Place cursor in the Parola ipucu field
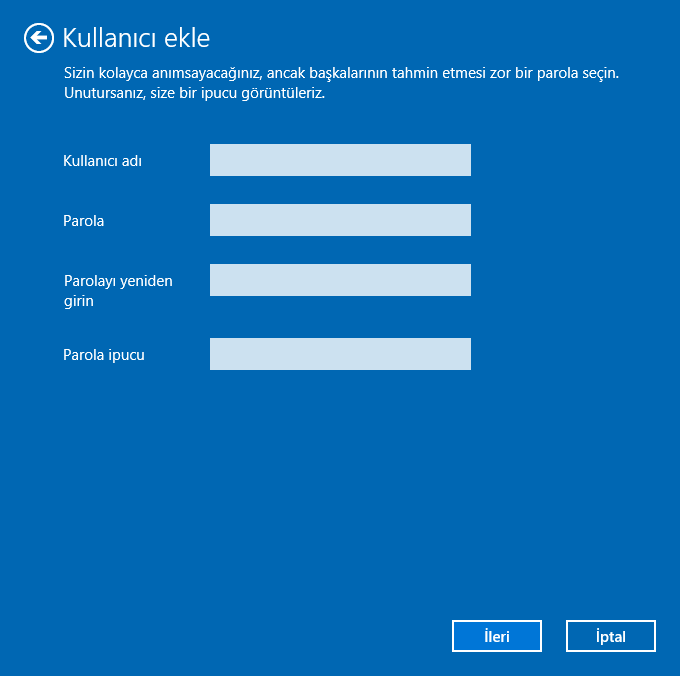The image size is (680, 676). [x=340, y=354]
